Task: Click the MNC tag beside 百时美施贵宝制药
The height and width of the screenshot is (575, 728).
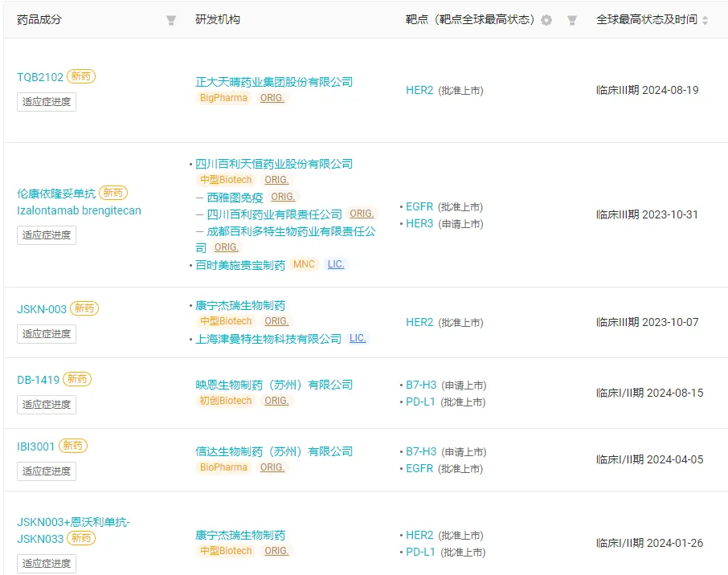Action: [304, 264]
